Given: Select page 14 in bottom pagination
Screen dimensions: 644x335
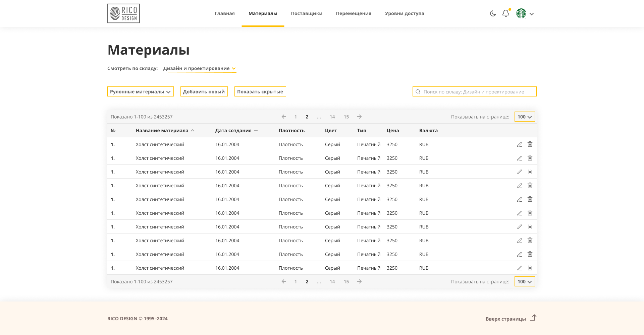Looking at the screenshot, I should click(x=332, y=282).
